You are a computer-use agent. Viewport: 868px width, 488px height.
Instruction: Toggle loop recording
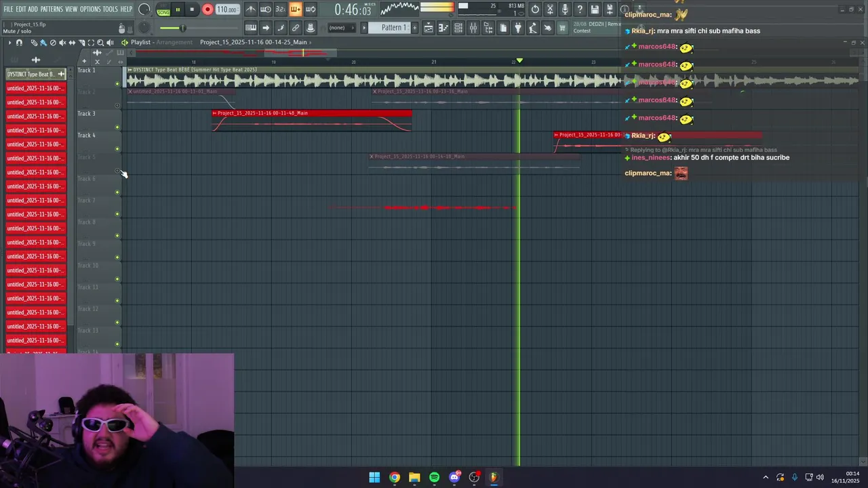pyautogui.click(x=310, y=9)
